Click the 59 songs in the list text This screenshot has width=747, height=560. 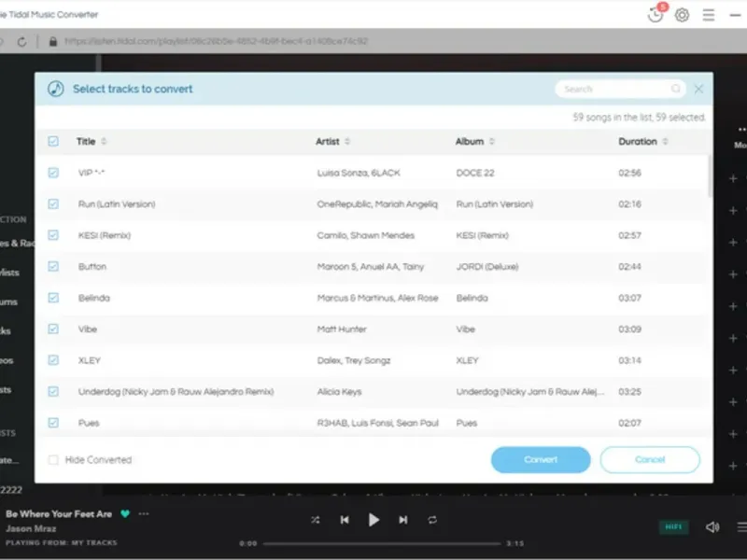click(x=639, y=118)
